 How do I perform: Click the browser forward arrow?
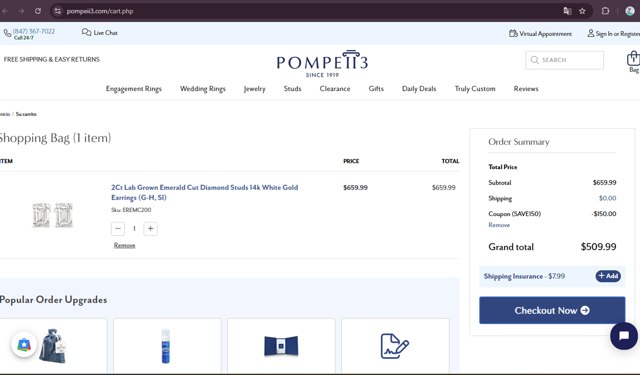(21, 11)
